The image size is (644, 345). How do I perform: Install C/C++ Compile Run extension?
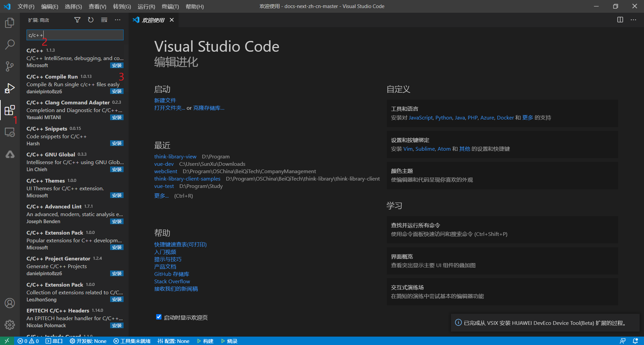117,91
